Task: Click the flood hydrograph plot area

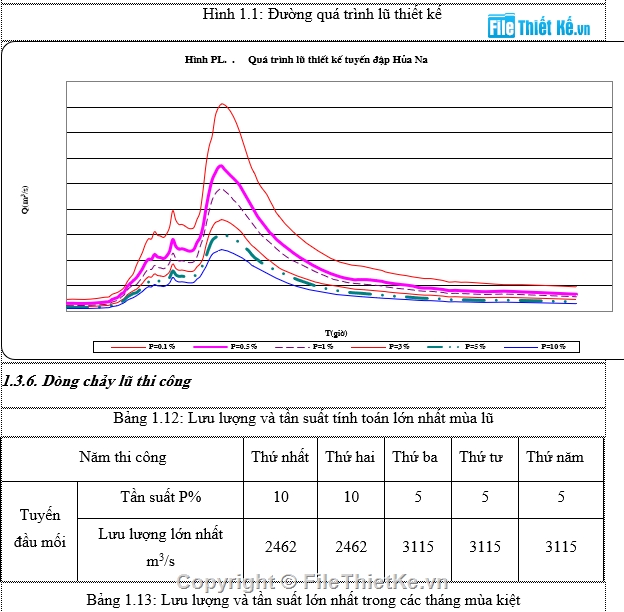Action: (x=339, y=197)
